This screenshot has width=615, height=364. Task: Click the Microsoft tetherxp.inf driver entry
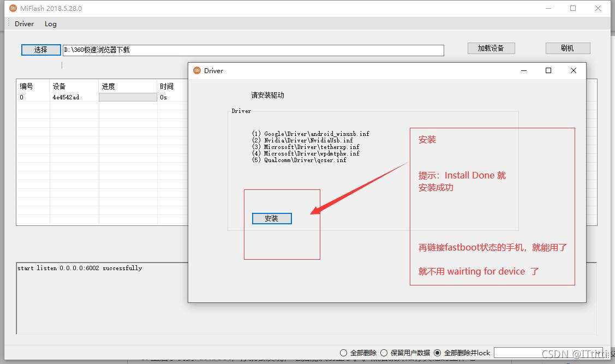coord(306,147)
